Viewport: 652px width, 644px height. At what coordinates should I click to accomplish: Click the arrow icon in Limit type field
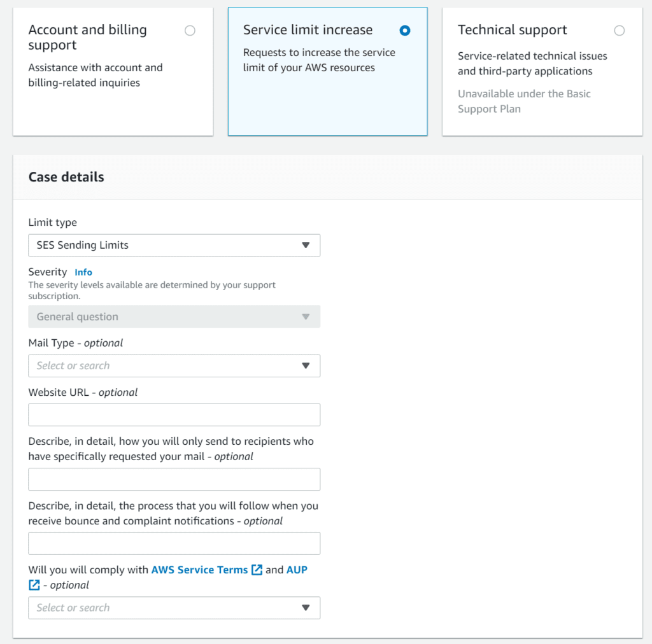coord(306,245)
